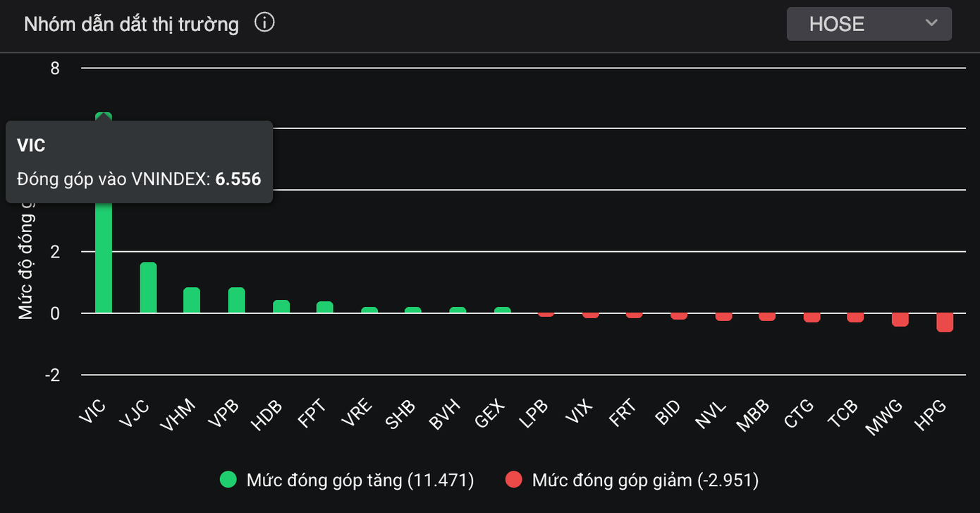Click the VPB green bar
980x513 pixels.
pyautogui.click(x=236, y=301)
